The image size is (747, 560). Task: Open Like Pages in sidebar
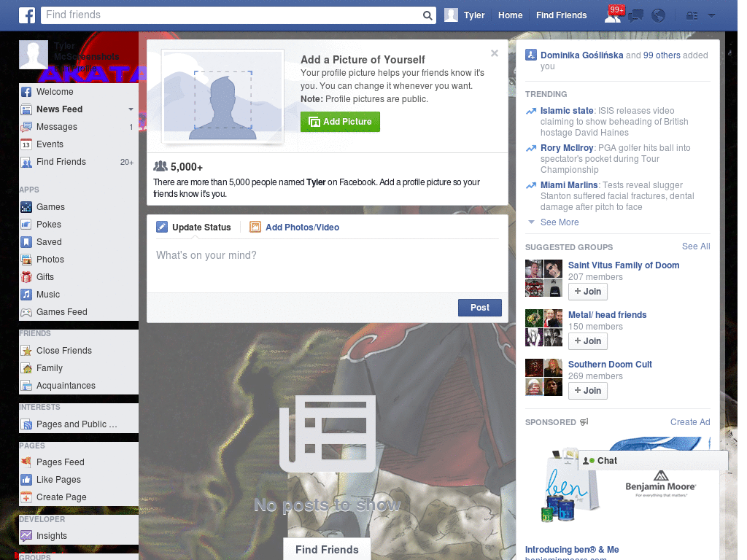pyautogui.click(x=79, y=480)
